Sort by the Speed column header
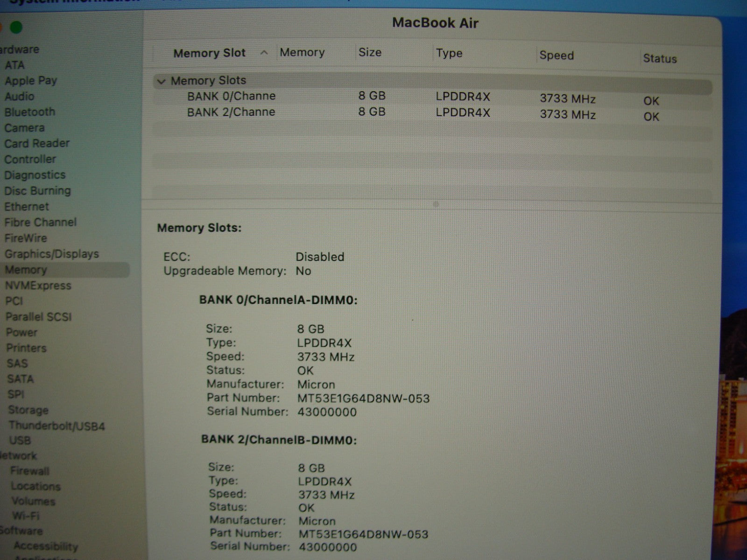Image resolution: width=747 pixels, height=560 pixels. pyautogui.click(x=556, y=55)
